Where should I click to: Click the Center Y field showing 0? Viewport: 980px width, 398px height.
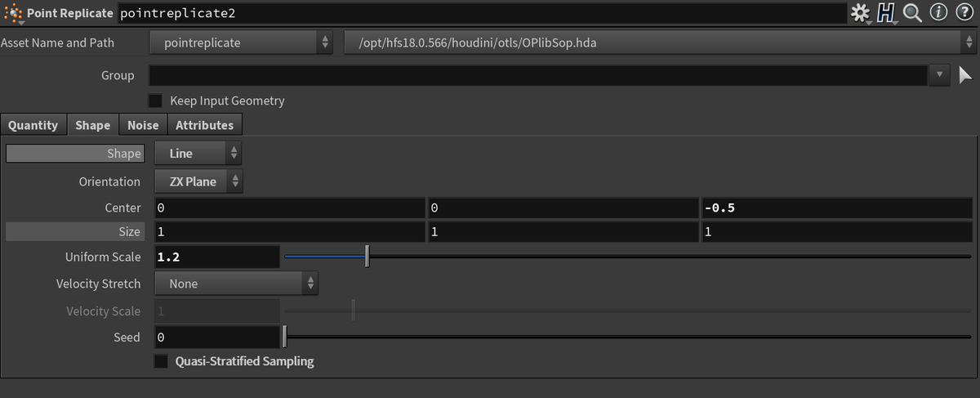point(563,208)
